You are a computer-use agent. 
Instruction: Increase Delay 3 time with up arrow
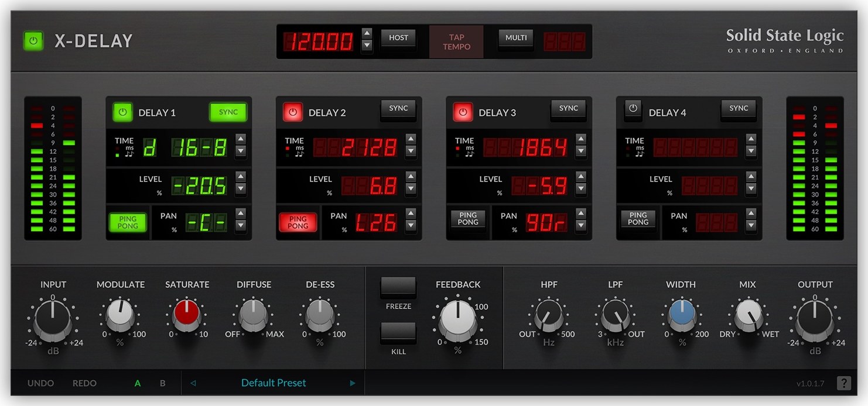click(x=580, y=139)
